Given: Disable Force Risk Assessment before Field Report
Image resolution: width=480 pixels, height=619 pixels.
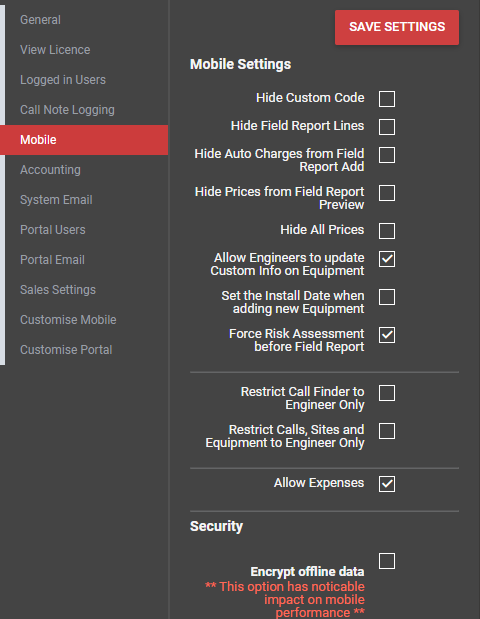Looking at the screenshot, I should click(387, 335).
